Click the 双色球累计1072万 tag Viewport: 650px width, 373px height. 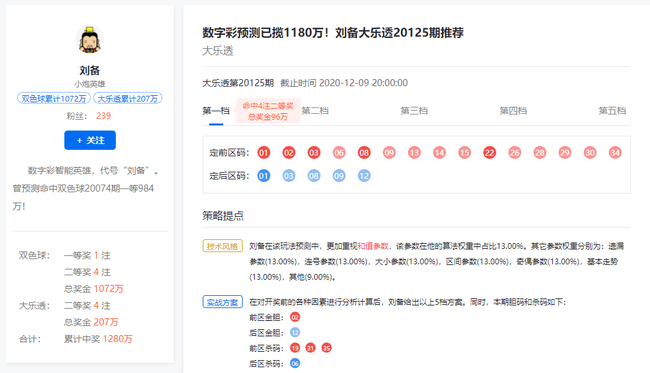point(54,98)
